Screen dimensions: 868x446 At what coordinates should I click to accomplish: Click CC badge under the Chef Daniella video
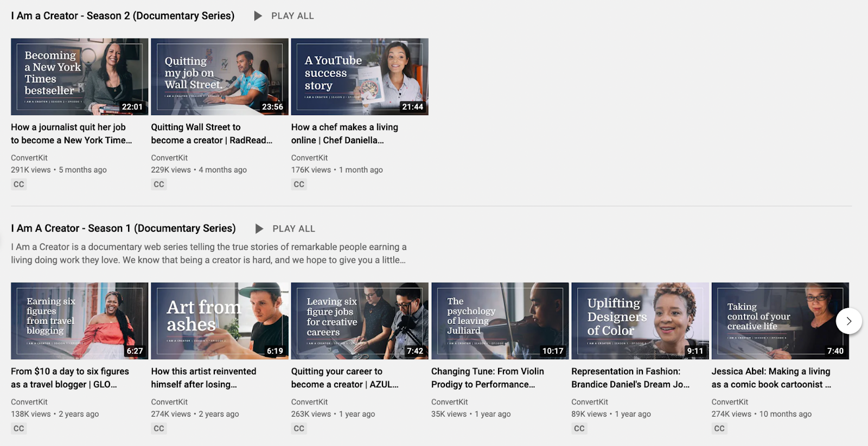point(299,184)
